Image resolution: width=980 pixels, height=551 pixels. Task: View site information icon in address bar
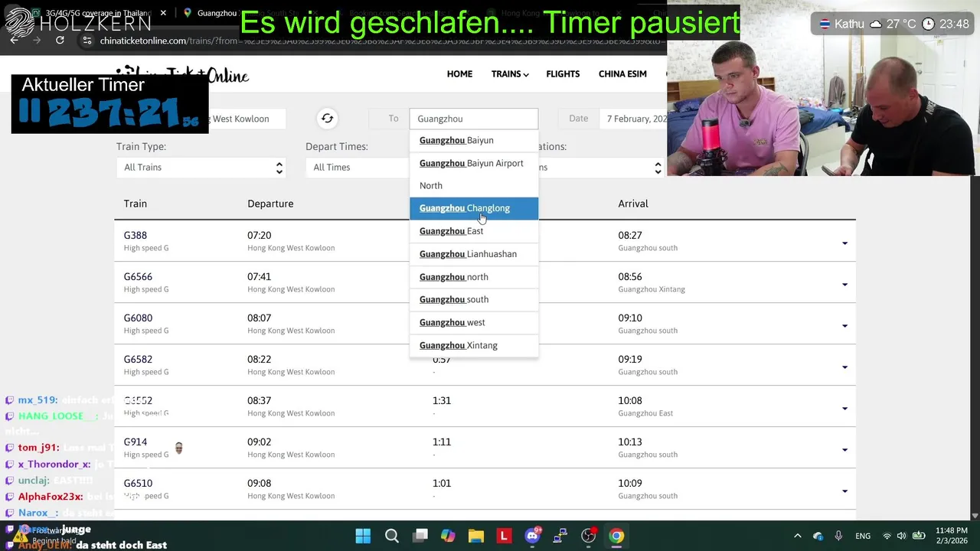coord(87,41)
